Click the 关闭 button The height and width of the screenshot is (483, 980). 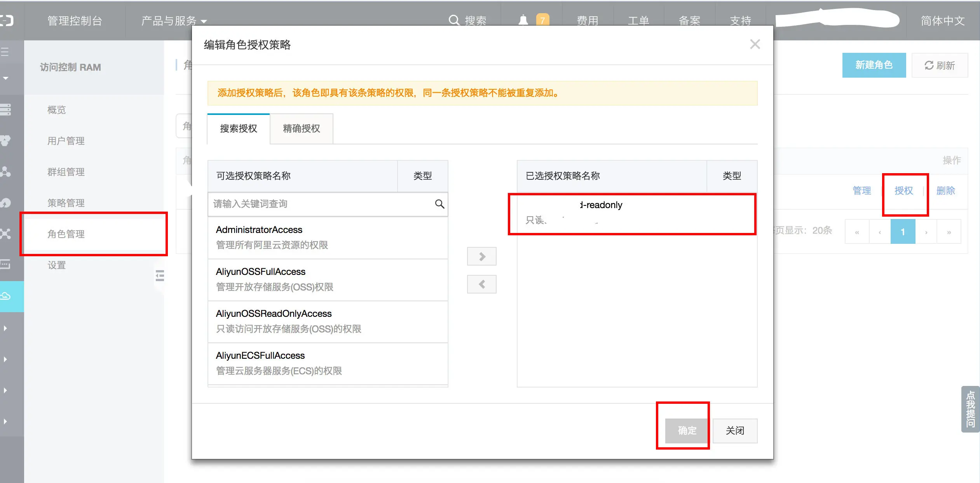click(735, 430)
